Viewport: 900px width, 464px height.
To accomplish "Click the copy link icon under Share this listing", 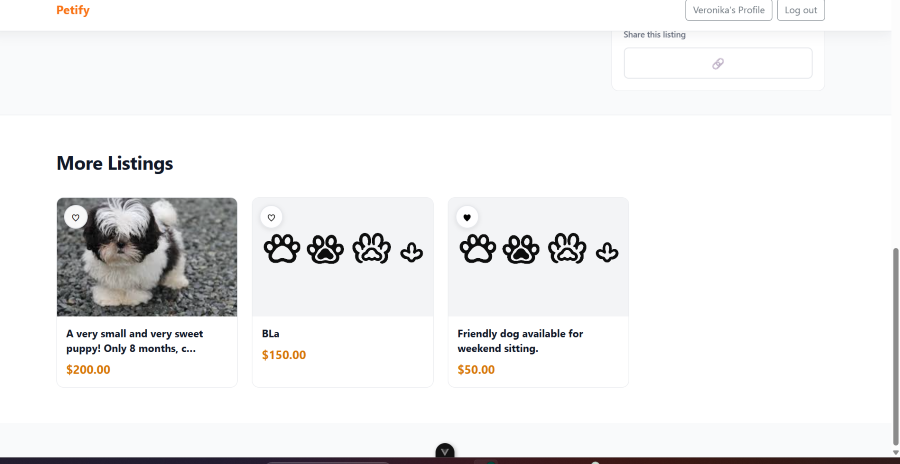I will pyautogui.click(x=718, y=63).
